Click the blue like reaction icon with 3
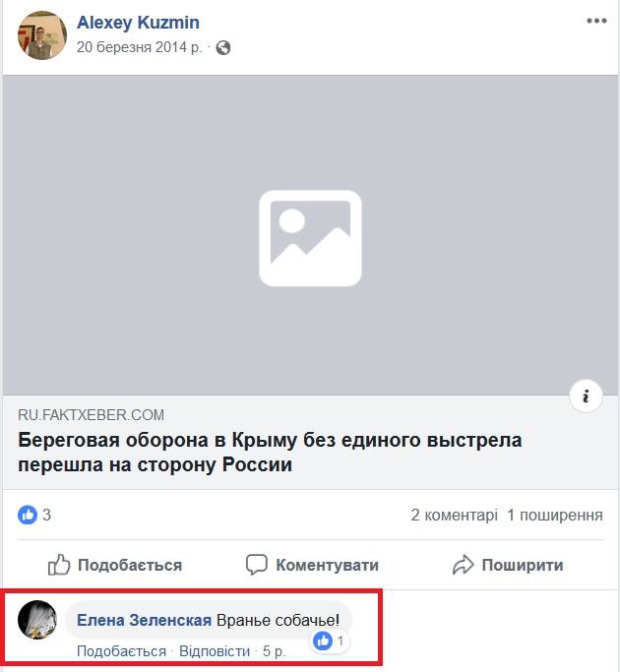This screenshot has width=620, height=672. (28, 515)
